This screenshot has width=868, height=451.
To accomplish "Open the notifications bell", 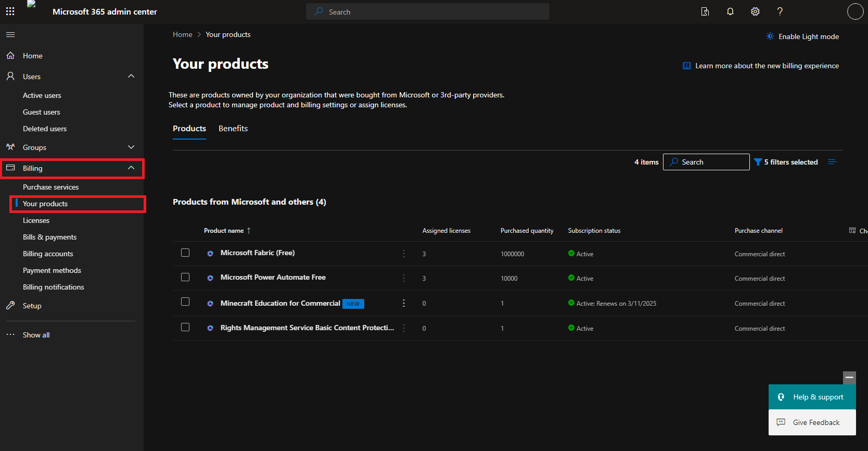I will tap(730, 11).
